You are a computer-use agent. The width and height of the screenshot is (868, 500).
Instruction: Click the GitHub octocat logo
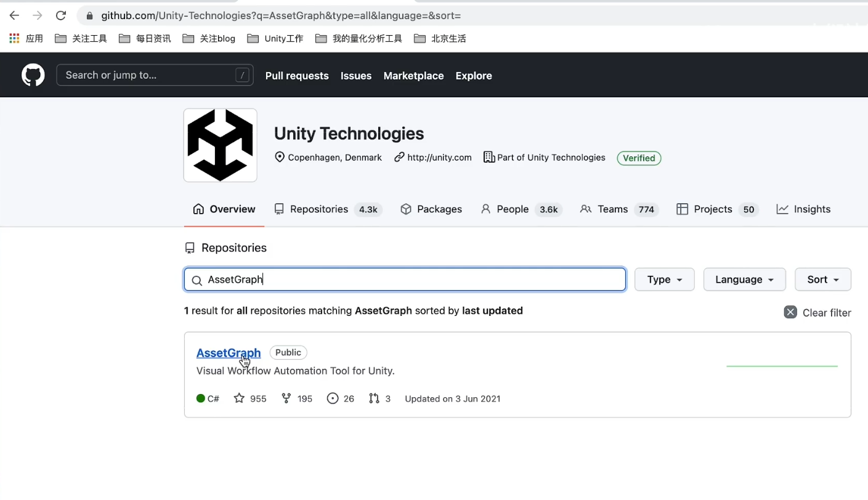[x=33, y=75]
